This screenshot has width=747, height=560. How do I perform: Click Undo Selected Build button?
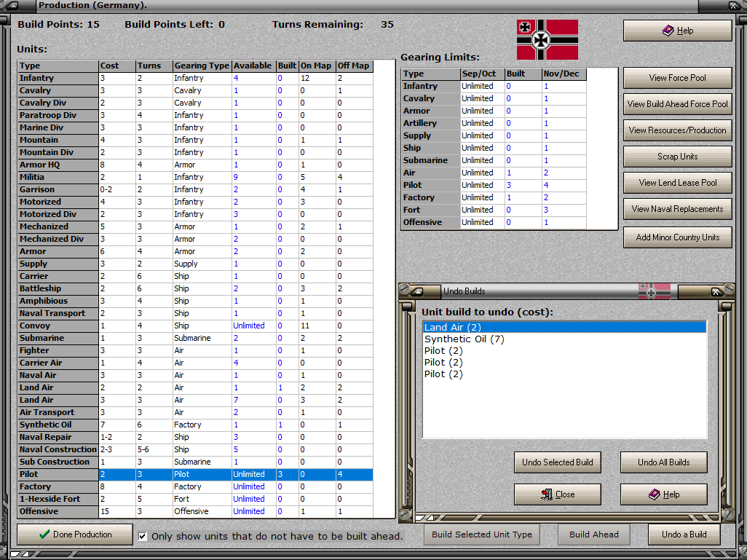click(x=558, y=462)
